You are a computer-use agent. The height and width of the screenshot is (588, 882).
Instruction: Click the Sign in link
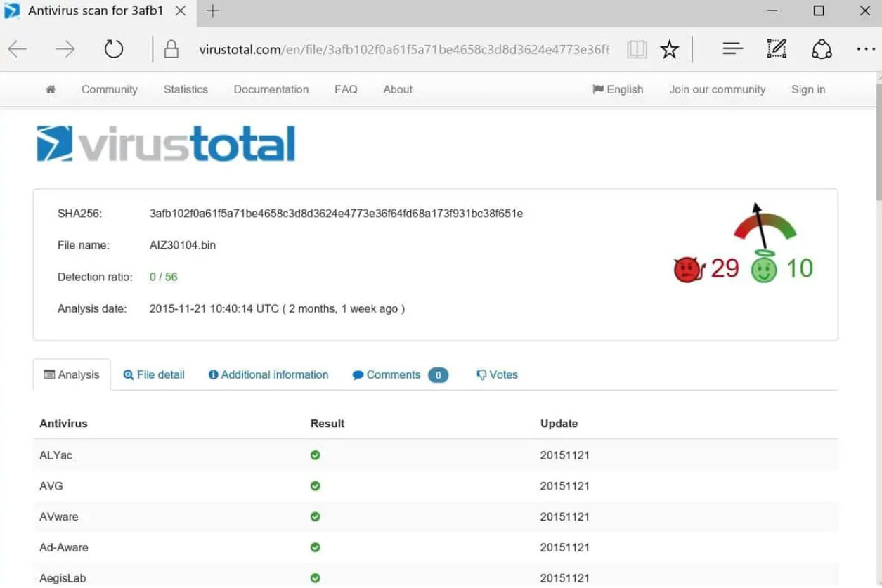click(808, 90)
